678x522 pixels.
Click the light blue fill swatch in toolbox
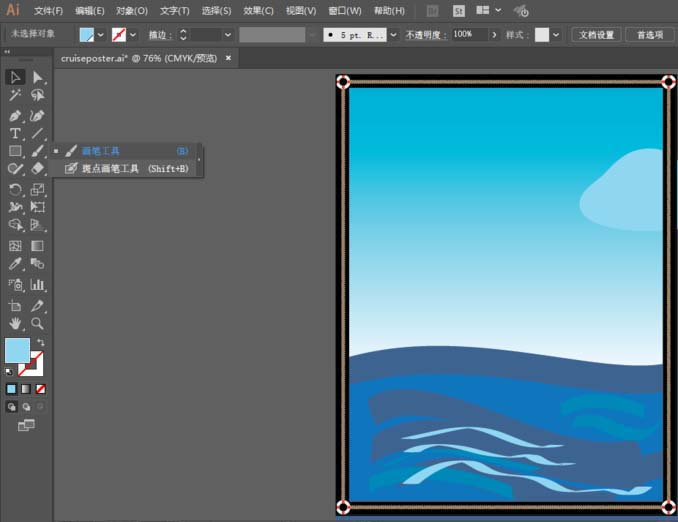coord(17,350)
